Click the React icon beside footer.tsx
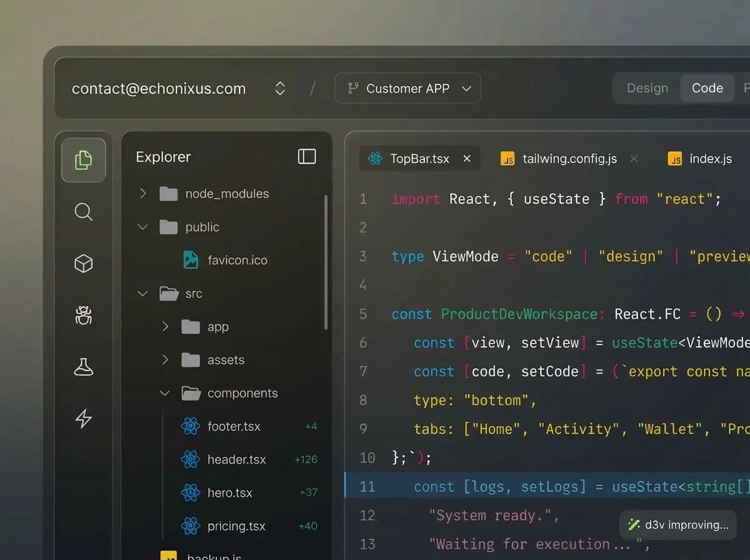Screen dimensions: 750x560 (190, 426)
